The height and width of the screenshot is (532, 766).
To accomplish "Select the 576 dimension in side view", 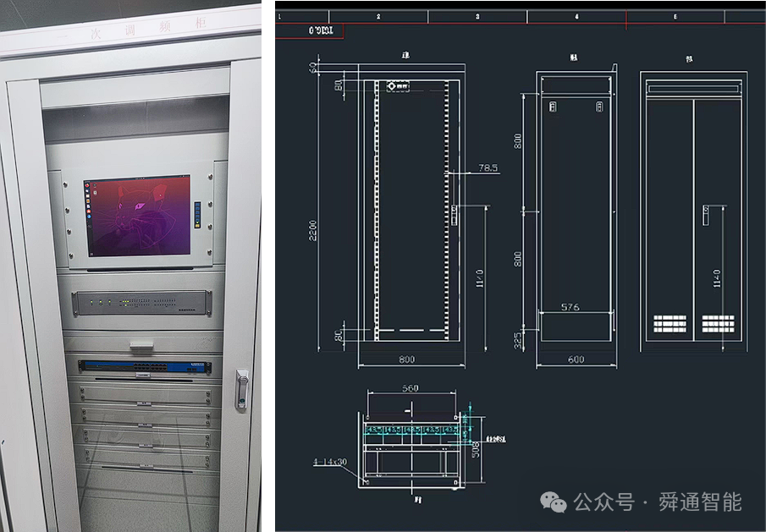I will point(570,307).
